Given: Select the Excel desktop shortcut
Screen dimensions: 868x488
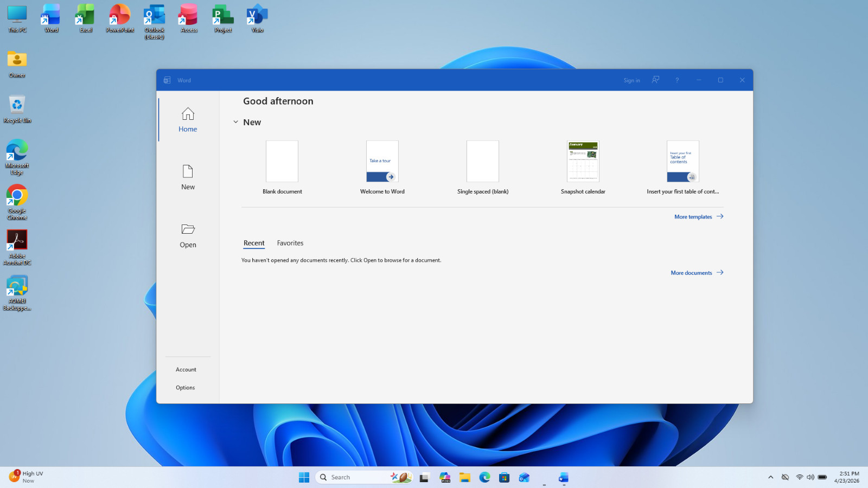Looking at the screenshot, I should [86, 19].
